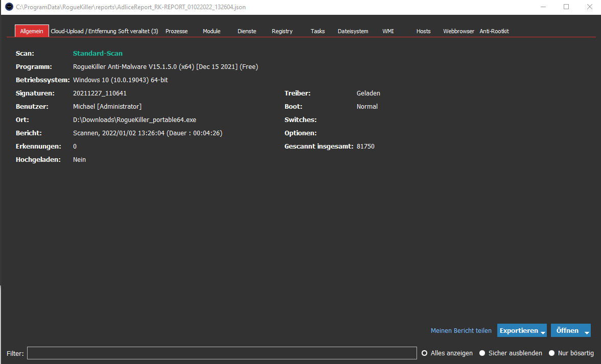Close the RogueKiller report window
Viewport: 601px width, 364px height.
(x=590, y=7)
